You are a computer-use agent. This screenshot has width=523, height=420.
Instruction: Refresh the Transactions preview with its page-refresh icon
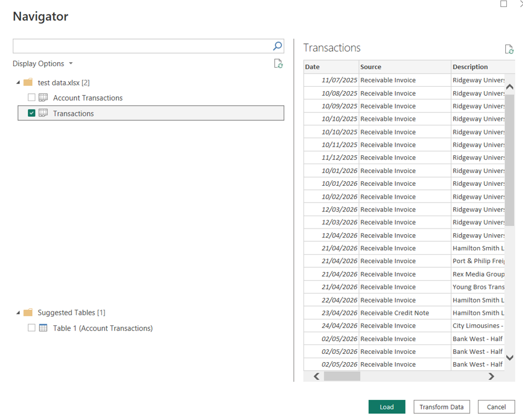coord(509,49)
